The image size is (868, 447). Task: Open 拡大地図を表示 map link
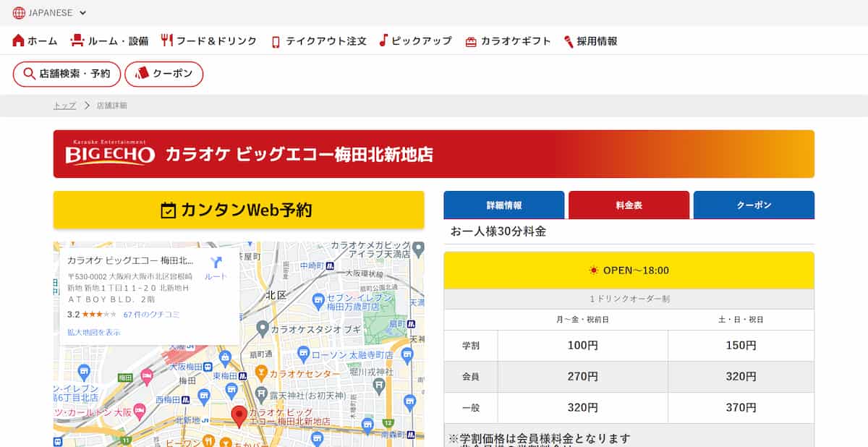93,332
